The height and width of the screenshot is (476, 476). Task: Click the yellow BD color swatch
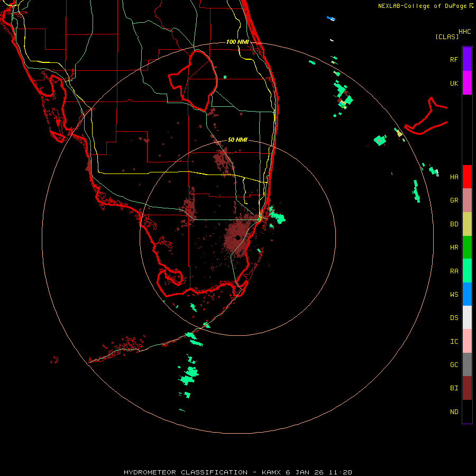point(467,224)
